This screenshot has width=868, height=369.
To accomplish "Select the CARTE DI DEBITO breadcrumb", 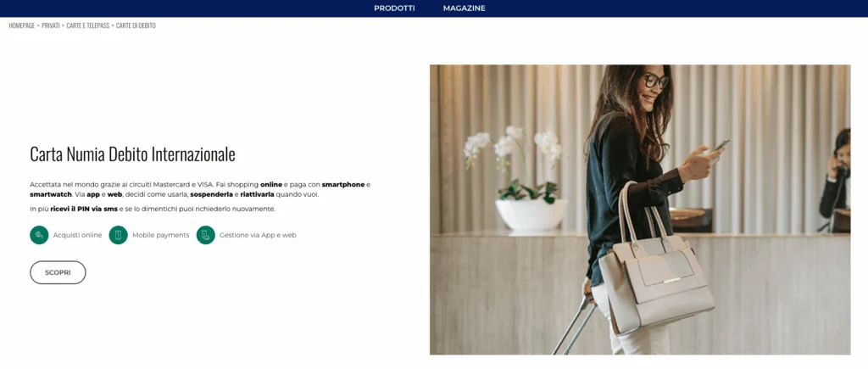I will tap(136, 25).
